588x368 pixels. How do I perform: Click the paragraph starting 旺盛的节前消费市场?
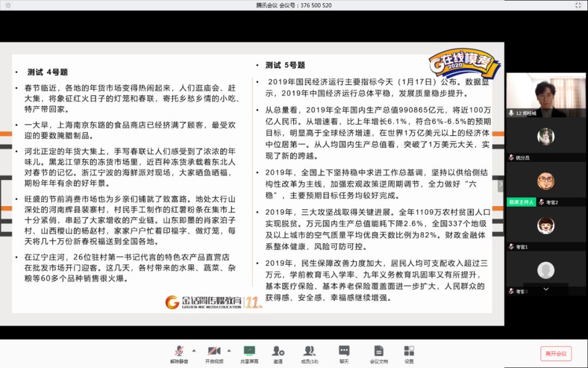tap(130, 220)
